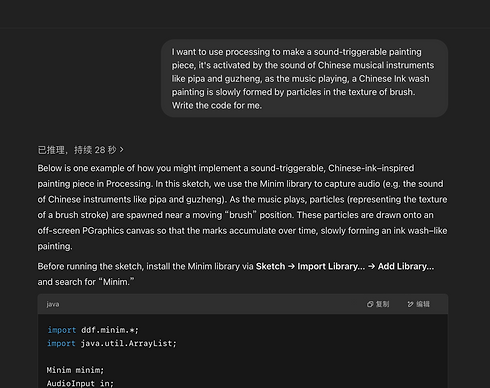This screenshot has width=490, height=388.
Task: Click the 复制 copy label
Action: pos(382,304)
